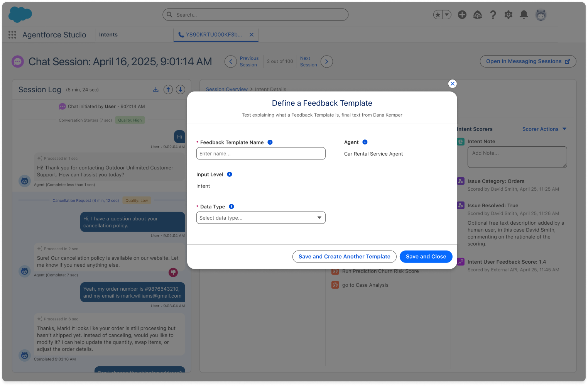This screenshot has width=588, height=386.
Task: Jump down with Session Log down arrow
Action: (181, 90)
